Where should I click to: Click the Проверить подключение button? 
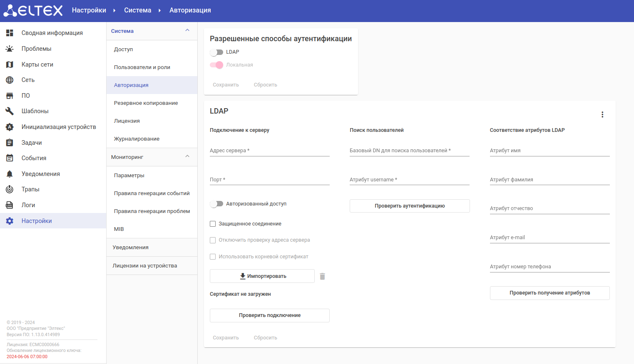point(269,315)
